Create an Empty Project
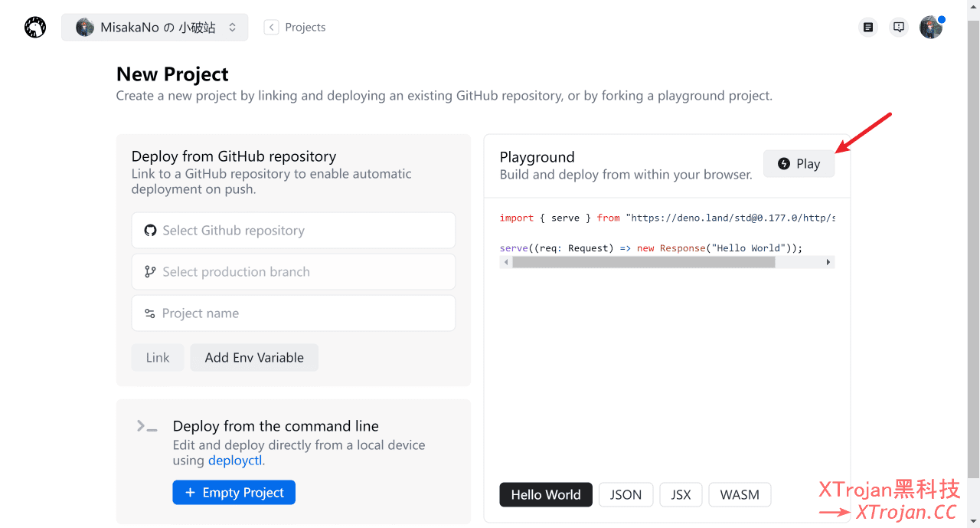The image size is (980, 528). (x=234, y=493)
